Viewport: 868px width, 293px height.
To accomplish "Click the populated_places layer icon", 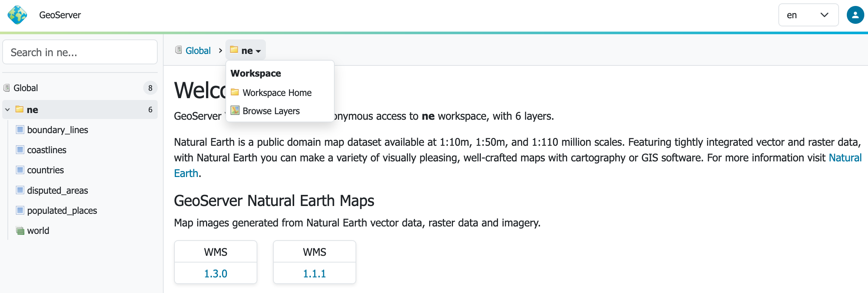I will click(x=20, y=210).
